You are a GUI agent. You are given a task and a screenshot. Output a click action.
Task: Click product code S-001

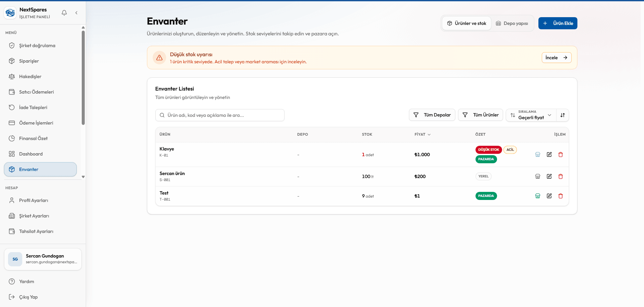click(165, 180)
